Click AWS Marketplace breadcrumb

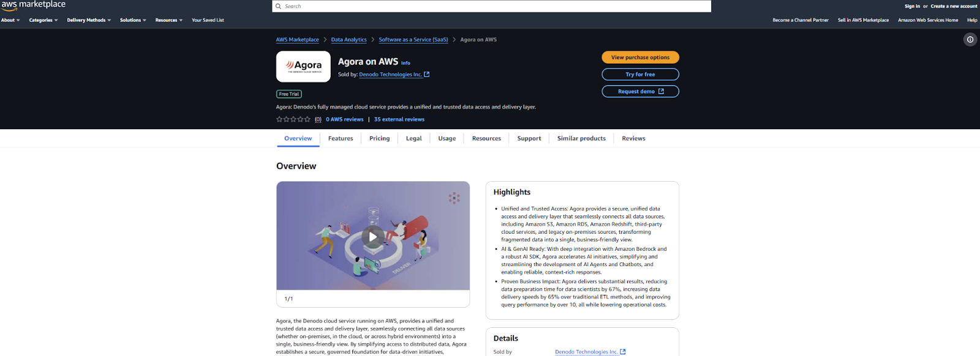pos(297,40)
